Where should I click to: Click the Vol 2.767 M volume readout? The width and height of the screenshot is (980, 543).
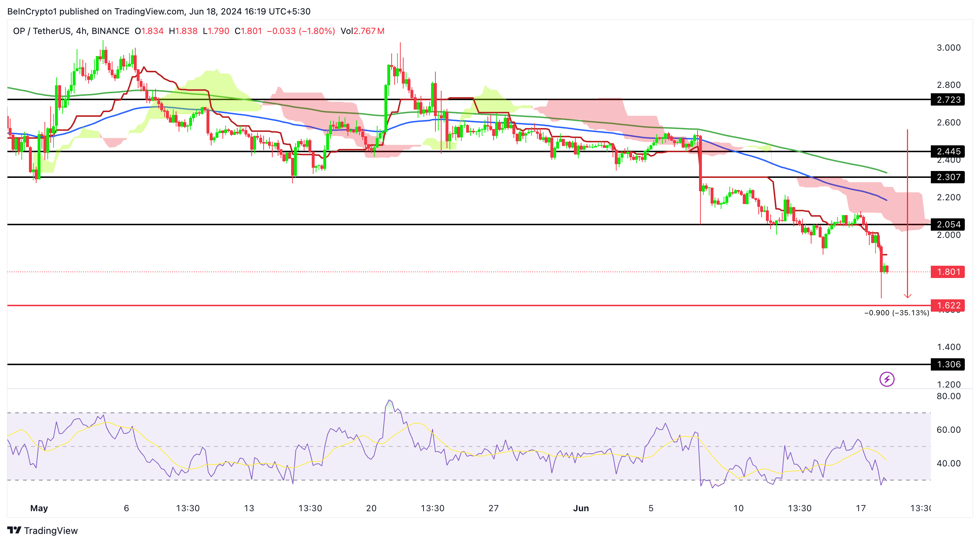click(x=362, y=31)
